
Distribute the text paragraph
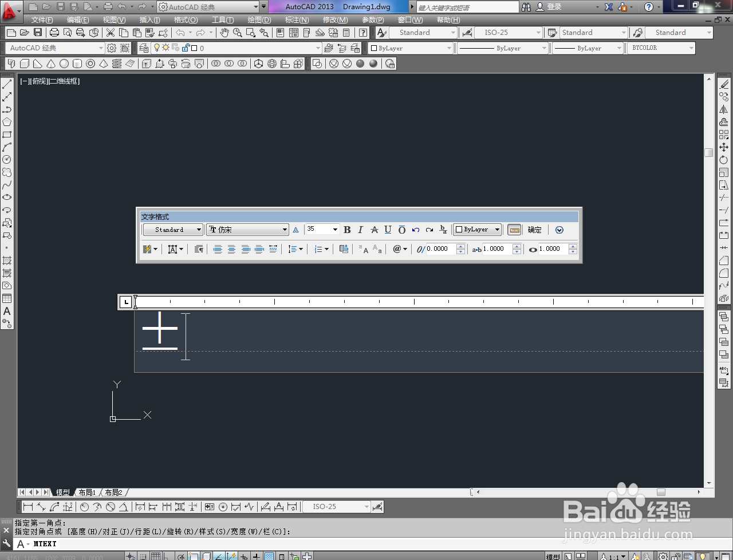pyautogui.click(x=273, y=249)
